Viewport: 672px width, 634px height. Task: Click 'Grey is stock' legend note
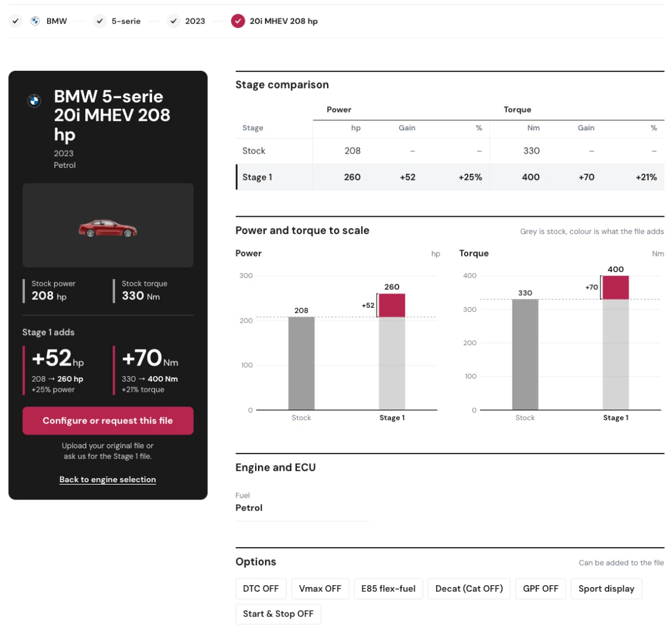(592, 232)
